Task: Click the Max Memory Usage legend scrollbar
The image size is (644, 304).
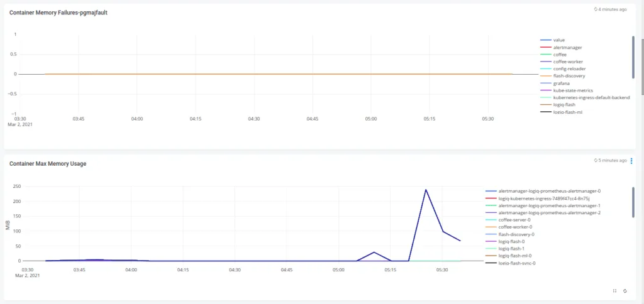Action: tap(633, 201)
